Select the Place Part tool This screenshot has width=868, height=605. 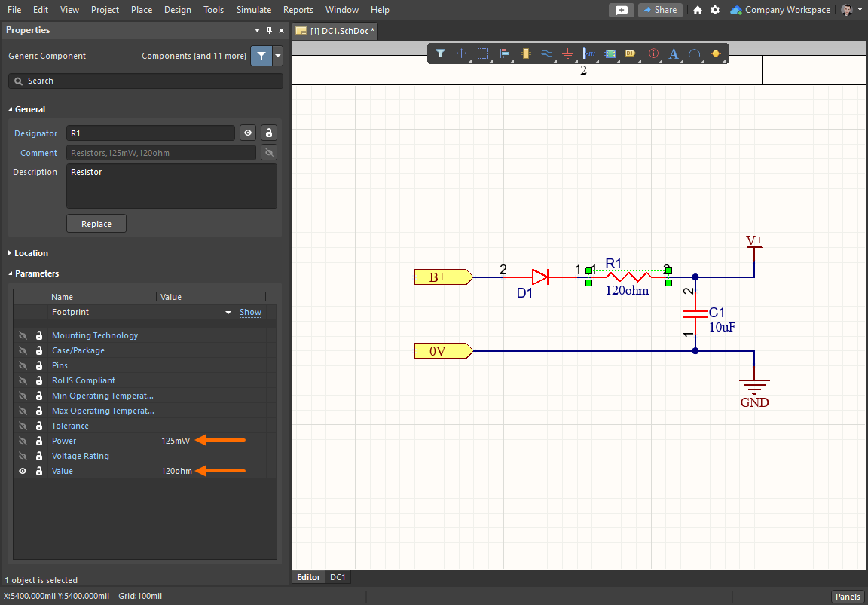525,53
